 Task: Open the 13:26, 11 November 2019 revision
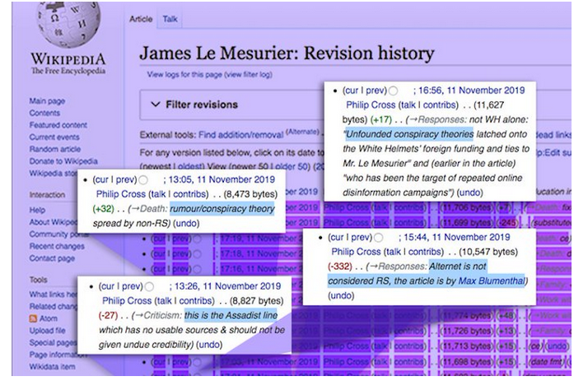tap(227, 286)
